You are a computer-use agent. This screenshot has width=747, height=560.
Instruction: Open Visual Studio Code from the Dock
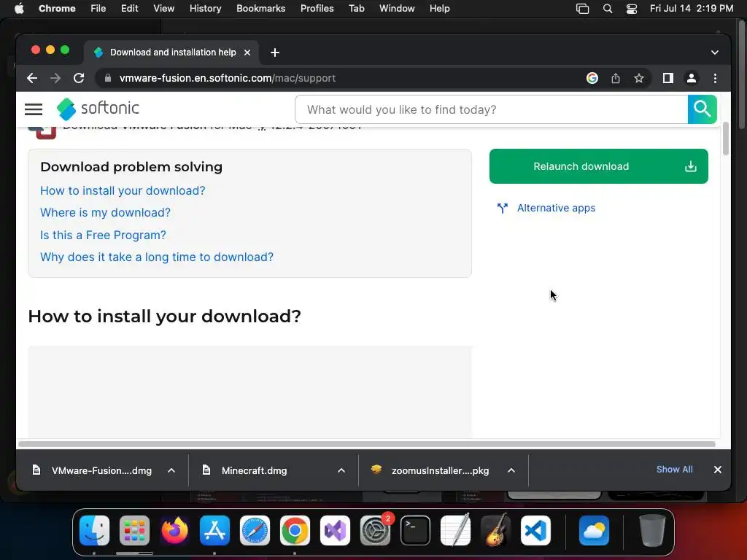click(536, 531)
